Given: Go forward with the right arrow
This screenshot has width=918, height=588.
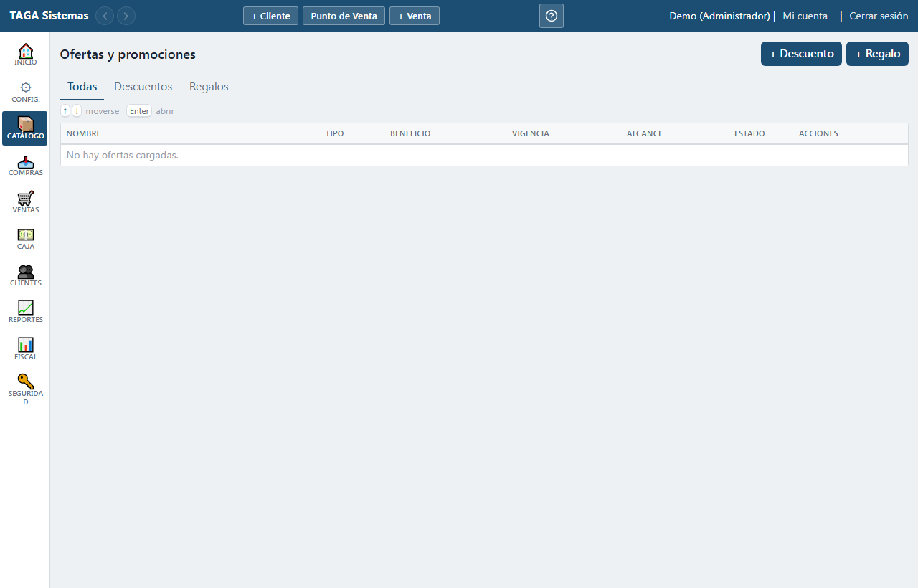Looking at the screenshot, I should coord(126,16).
